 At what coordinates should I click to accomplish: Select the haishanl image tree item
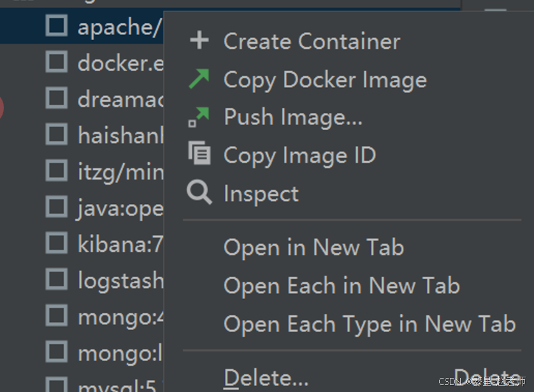[121, 134]
